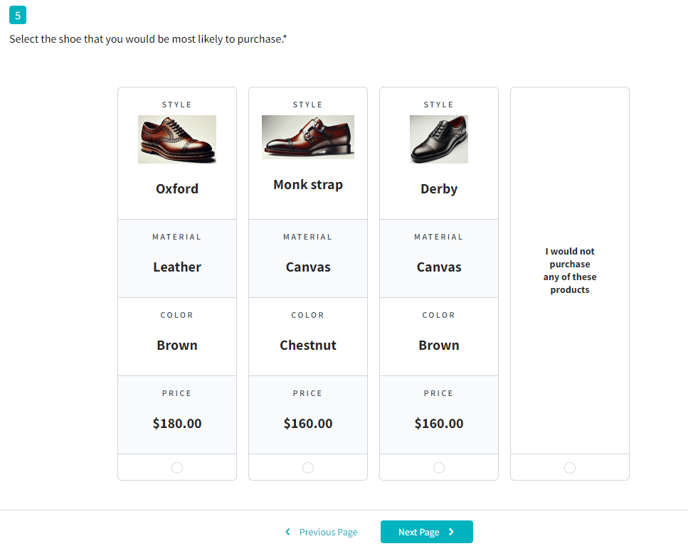Click the 'I would not purchase' text

click(x=570, y=270)
